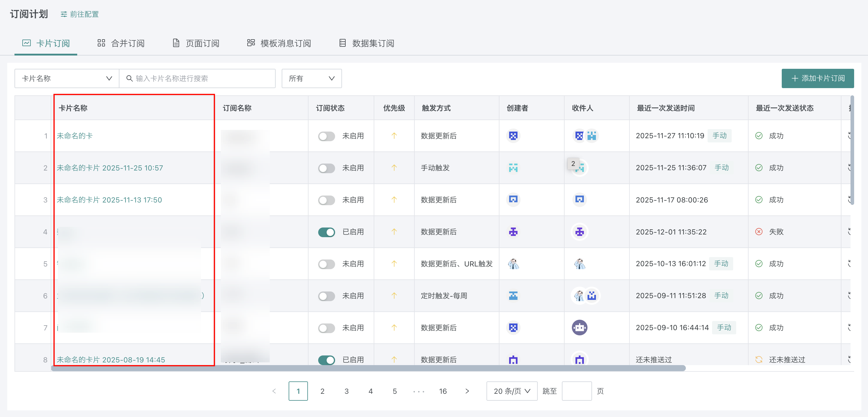This screenshot has width=868, height=417.
Task: Enable the subscription toggle in row 1
Action: 326,136
